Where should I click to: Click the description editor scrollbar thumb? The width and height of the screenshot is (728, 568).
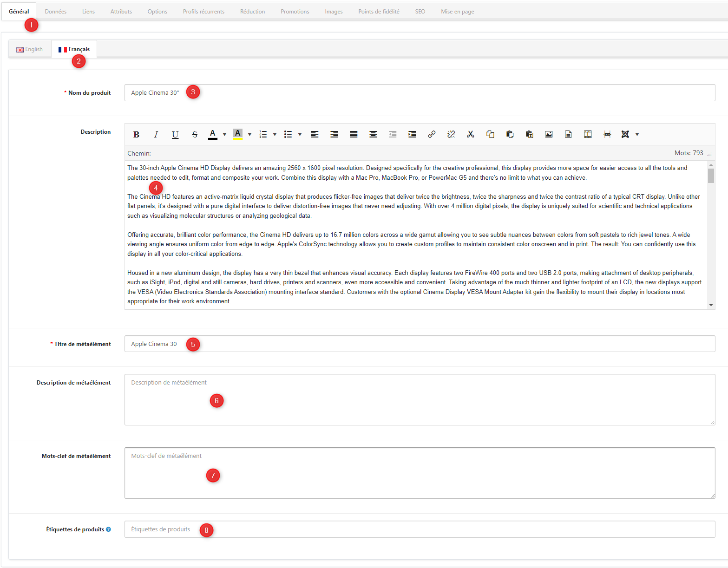pyautogui.click(x=711, y=176)
